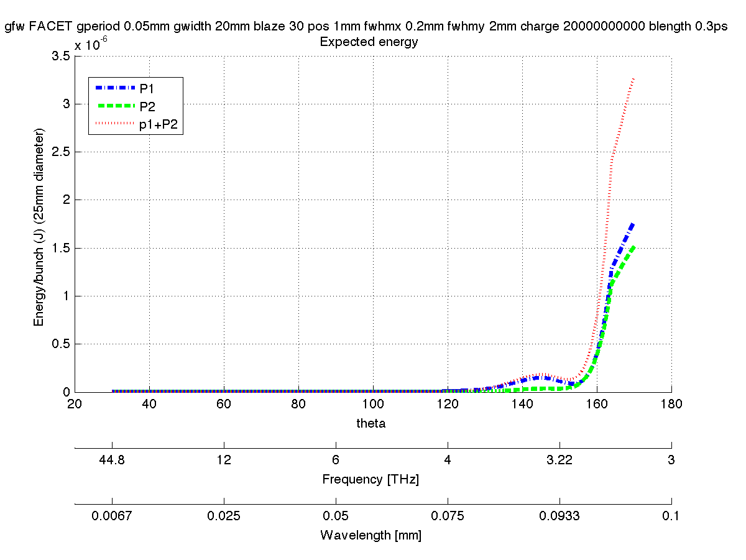Viewport: 746px width, 560px height.
Task: Click the wavelength tick label 0.075
Action: [x=448, y=516]
